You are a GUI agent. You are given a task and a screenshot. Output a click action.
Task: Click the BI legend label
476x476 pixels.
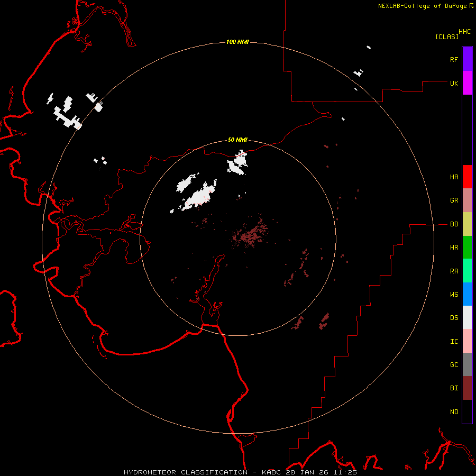[454, 388]
